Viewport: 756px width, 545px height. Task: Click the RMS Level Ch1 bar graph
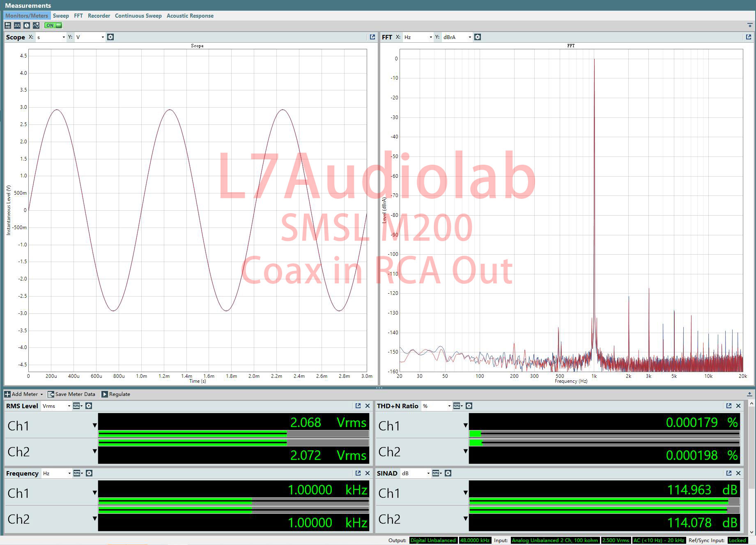tap(234, 434)
